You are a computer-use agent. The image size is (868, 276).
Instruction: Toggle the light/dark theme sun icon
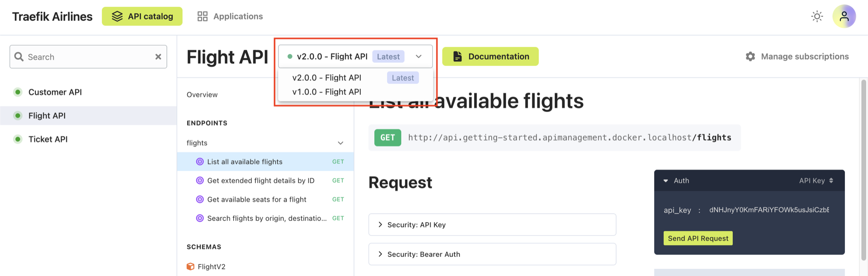817,17
